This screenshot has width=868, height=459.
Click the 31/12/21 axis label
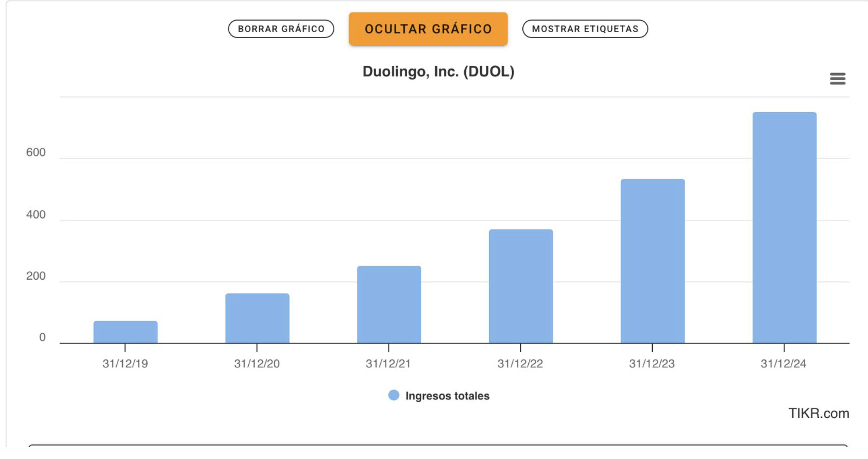point(388,364)
